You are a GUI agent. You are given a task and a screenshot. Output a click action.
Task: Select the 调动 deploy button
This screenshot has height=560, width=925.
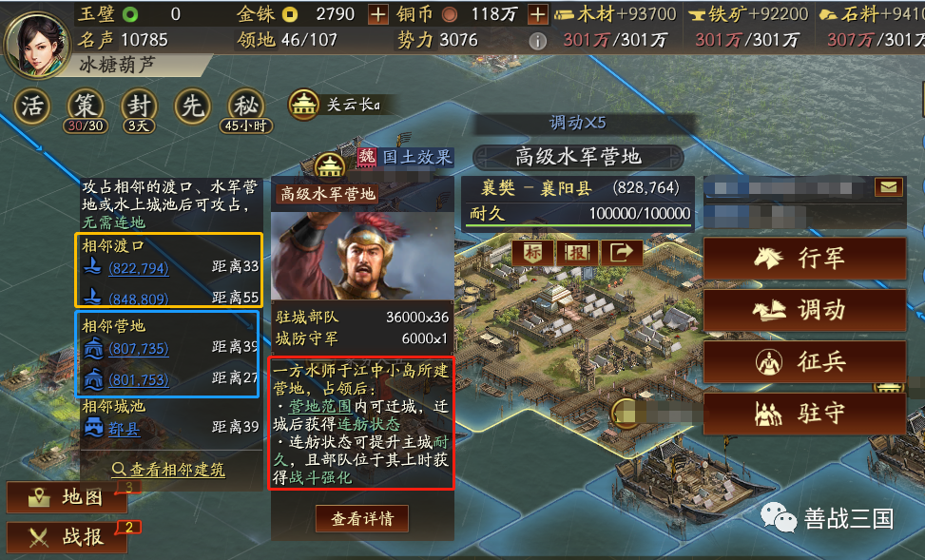(x=804, y=310)
